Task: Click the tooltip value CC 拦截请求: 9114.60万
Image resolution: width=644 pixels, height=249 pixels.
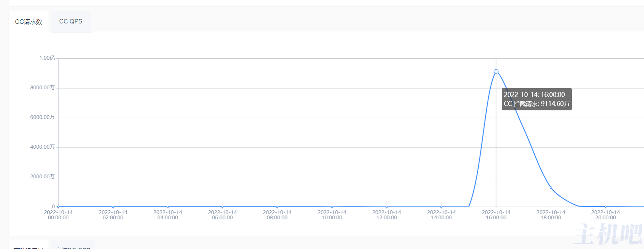Action: pos(537,104)
